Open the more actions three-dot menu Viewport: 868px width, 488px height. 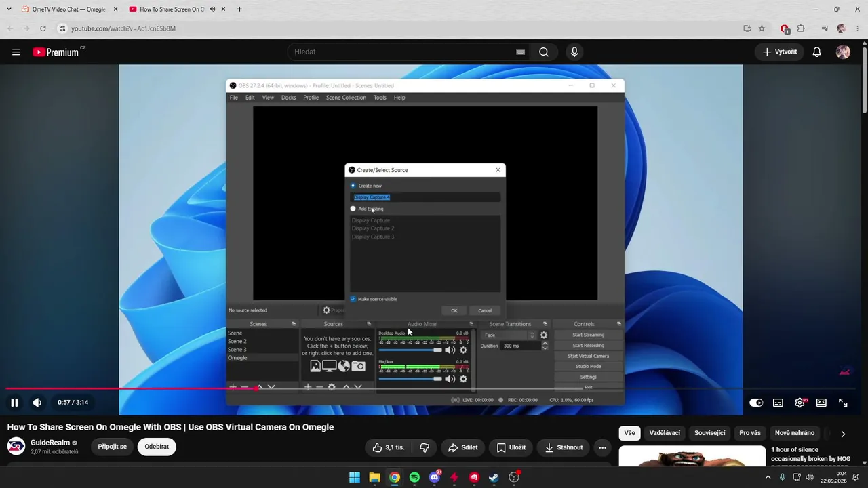[602, 447]
